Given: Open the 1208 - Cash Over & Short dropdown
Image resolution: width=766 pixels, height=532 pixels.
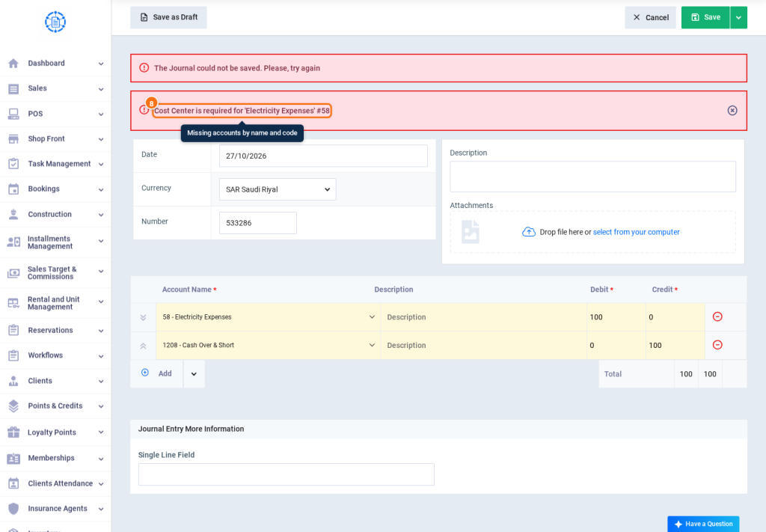Looking at the screenshot, I should tap(269, 346).
